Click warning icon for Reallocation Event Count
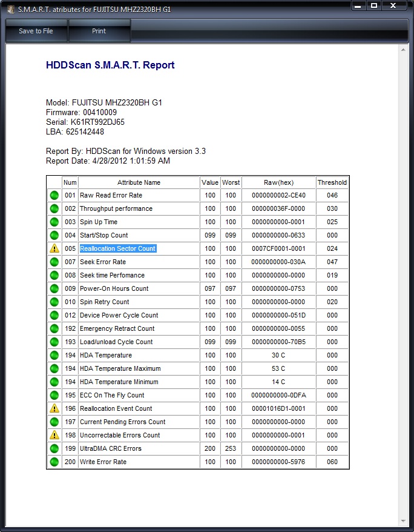 tap(54, 408)
